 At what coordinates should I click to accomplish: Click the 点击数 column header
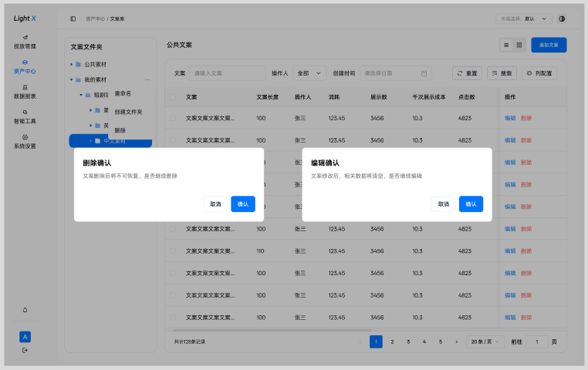click(x=467, y=97)
